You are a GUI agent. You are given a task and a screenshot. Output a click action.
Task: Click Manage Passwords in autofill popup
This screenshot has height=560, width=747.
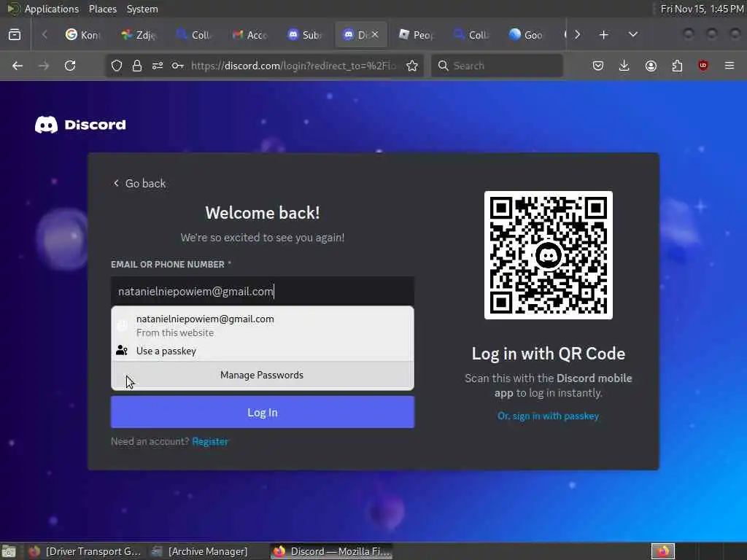[263, 376]
